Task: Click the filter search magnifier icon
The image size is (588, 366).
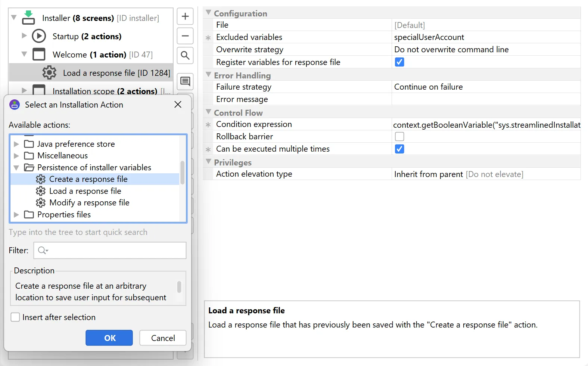Action: (x=43, y=250)
